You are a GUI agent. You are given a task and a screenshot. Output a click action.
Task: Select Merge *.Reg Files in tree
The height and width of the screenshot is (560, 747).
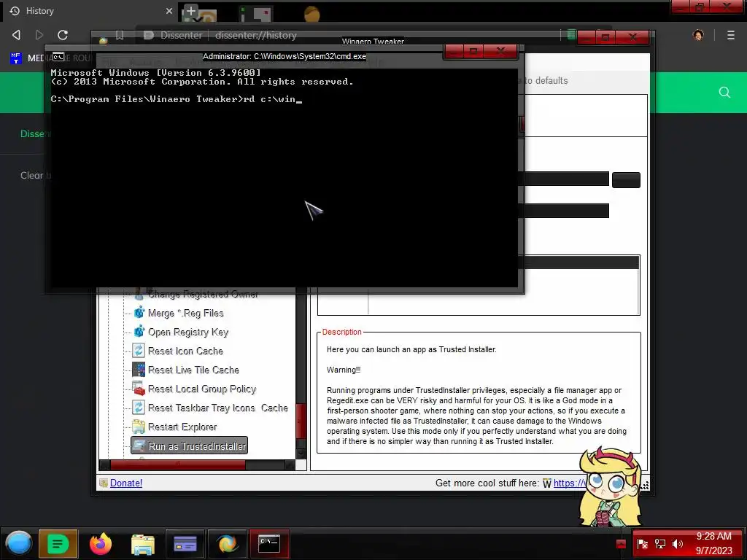(x=185, y=314)
